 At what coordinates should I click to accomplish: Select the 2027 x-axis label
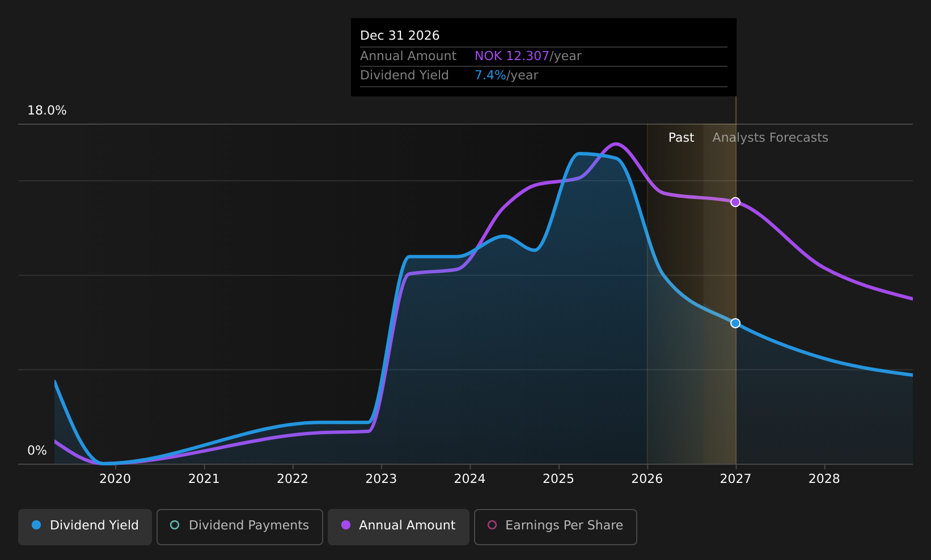(735, 479)
